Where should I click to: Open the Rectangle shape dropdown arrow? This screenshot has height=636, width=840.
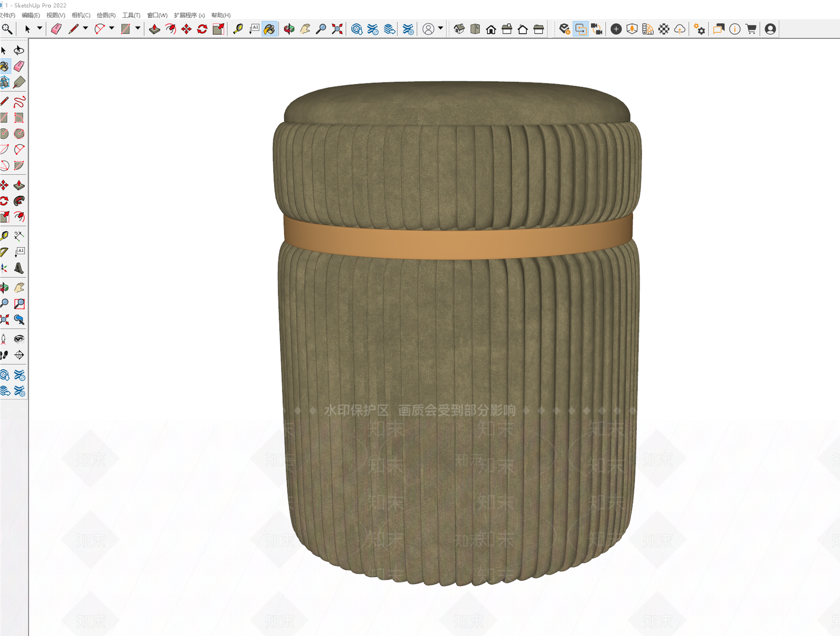coord(138,28)
